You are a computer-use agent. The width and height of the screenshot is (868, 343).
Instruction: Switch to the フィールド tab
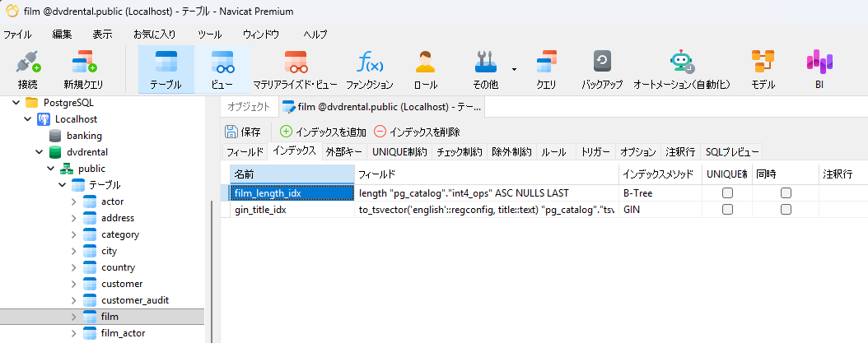tap(245, 151)
